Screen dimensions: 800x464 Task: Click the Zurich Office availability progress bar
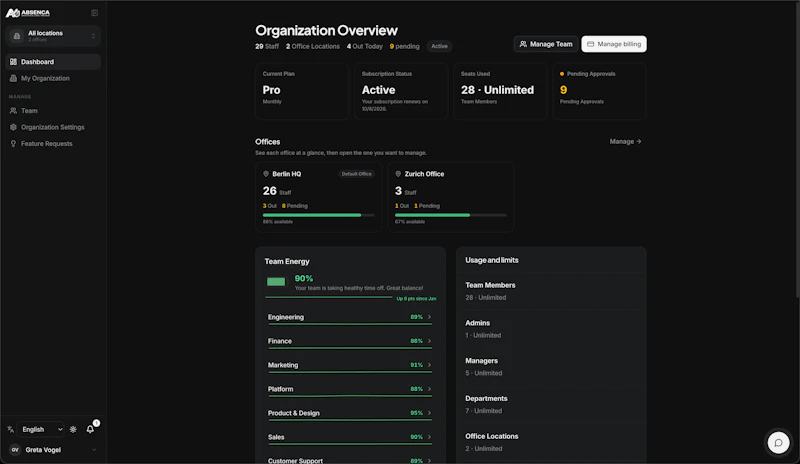click(451, 215)
